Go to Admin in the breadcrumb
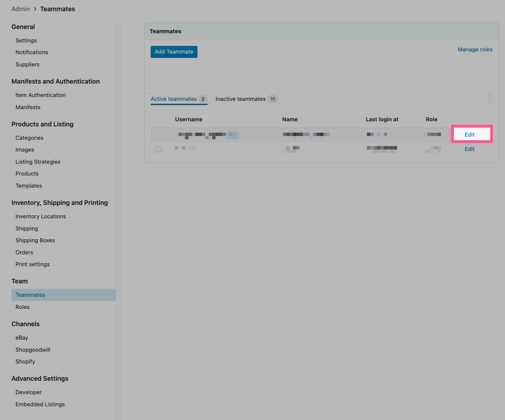This screenshot has width=505, height=420. 20,9
